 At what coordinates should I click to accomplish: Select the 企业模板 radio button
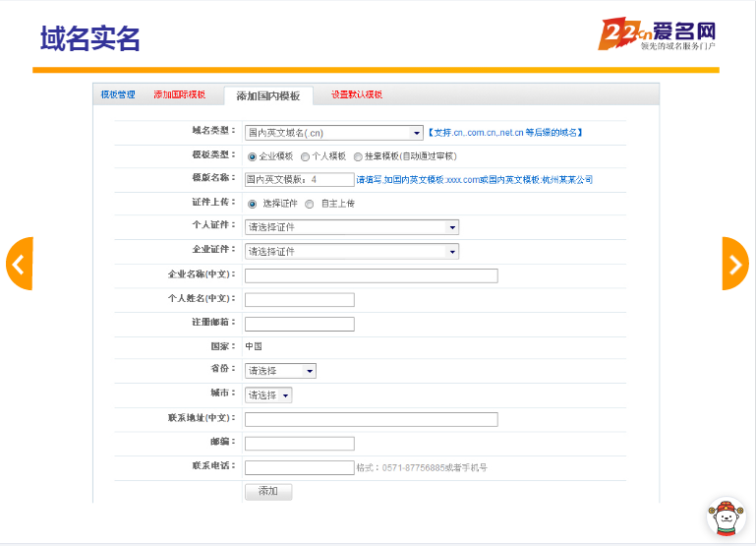(x=253, y=156)
